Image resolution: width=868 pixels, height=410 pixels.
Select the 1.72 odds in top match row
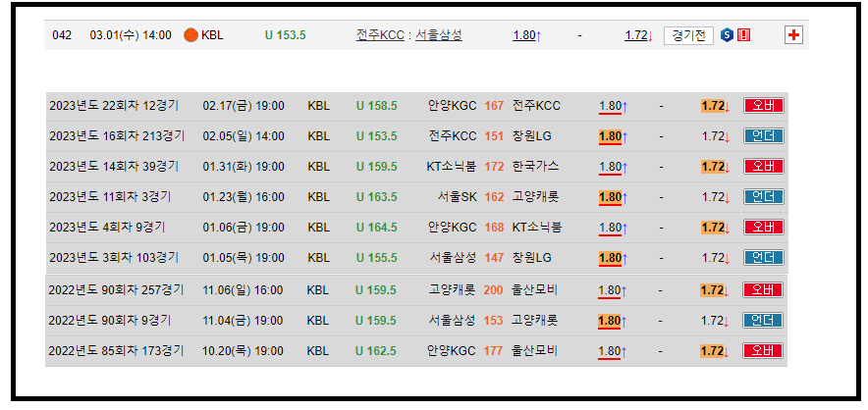[638, 35]
